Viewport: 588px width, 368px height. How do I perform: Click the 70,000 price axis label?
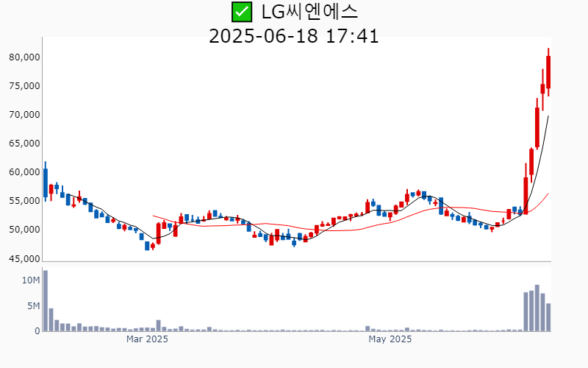24,115
